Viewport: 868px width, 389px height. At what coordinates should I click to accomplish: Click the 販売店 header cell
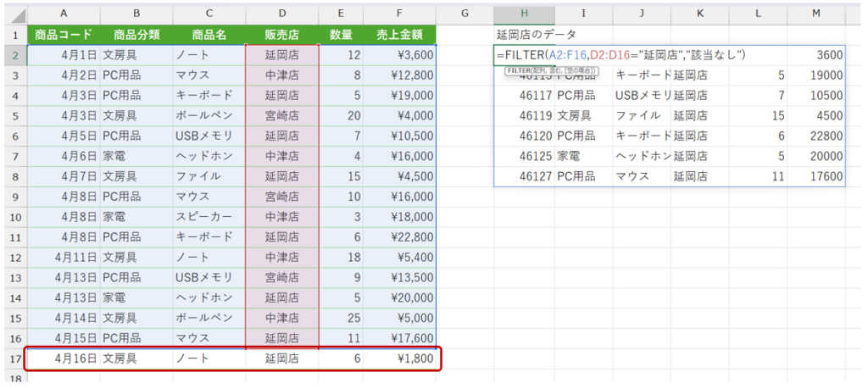pos(281,36)
